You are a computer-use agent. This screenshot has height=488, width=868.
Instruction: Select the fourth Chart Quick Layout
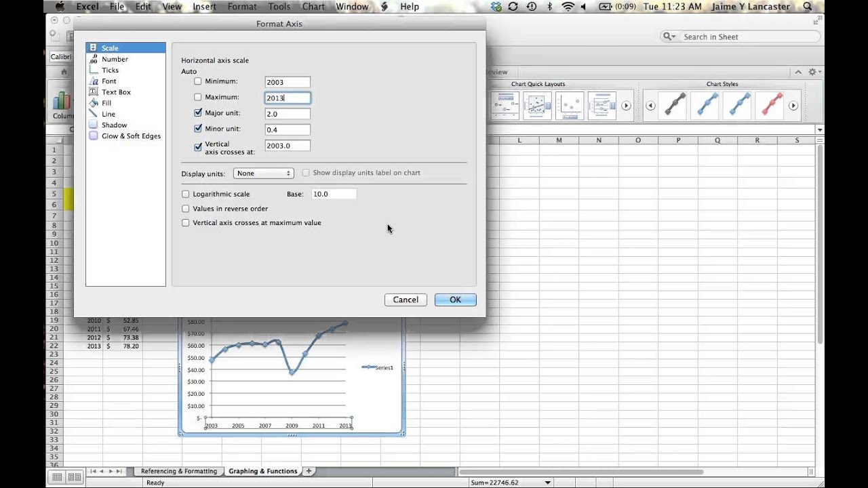(601, 106)
